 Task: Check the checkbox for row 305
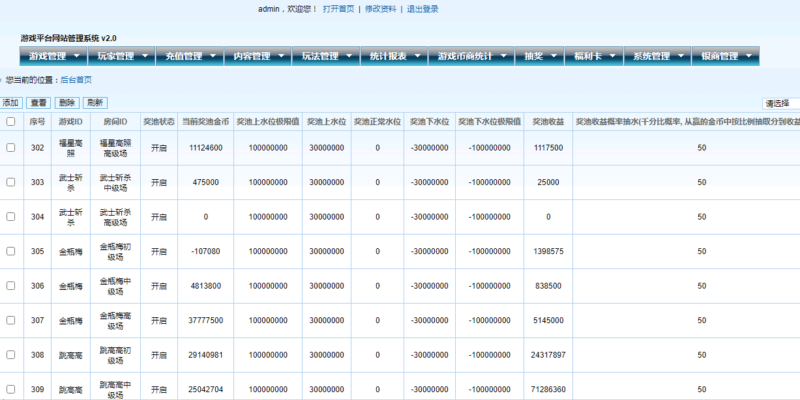(11, 251)
